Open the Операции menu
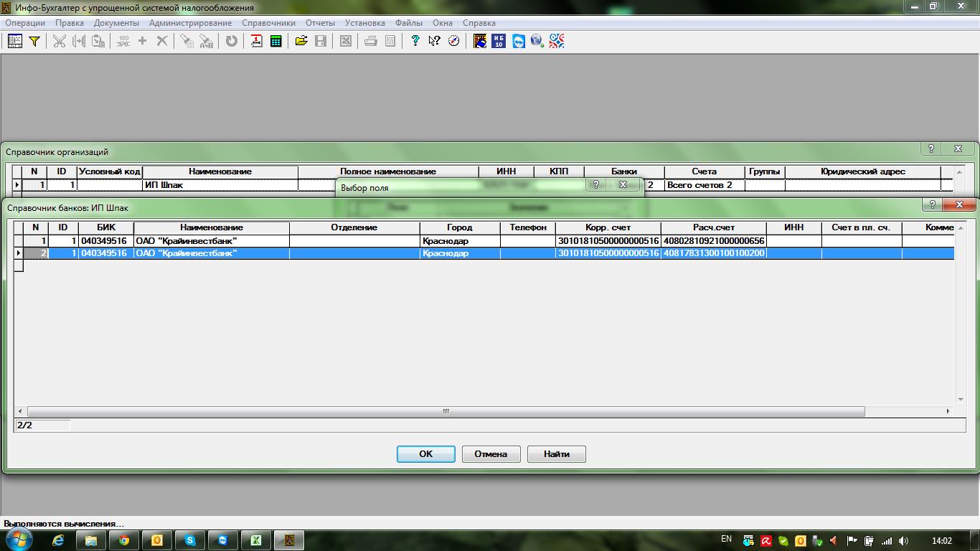The width and height of the screenshot is (980, 551). click(x=25, y=23)
